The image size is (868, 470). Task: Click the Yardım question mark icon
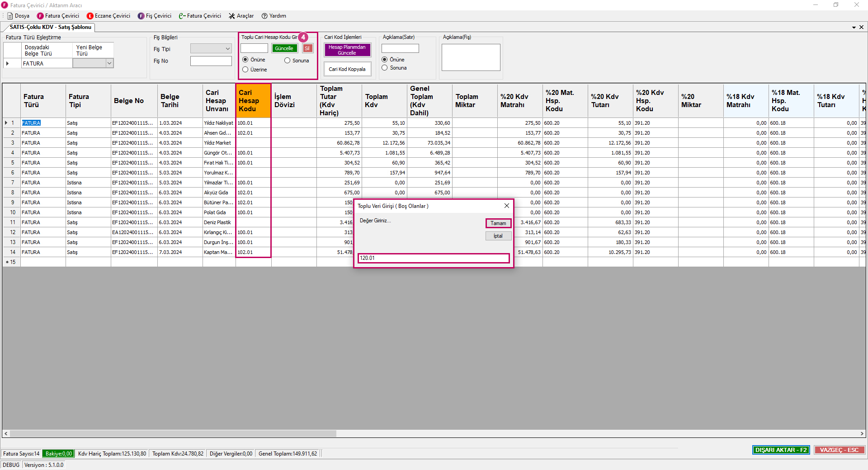(264, 16)
